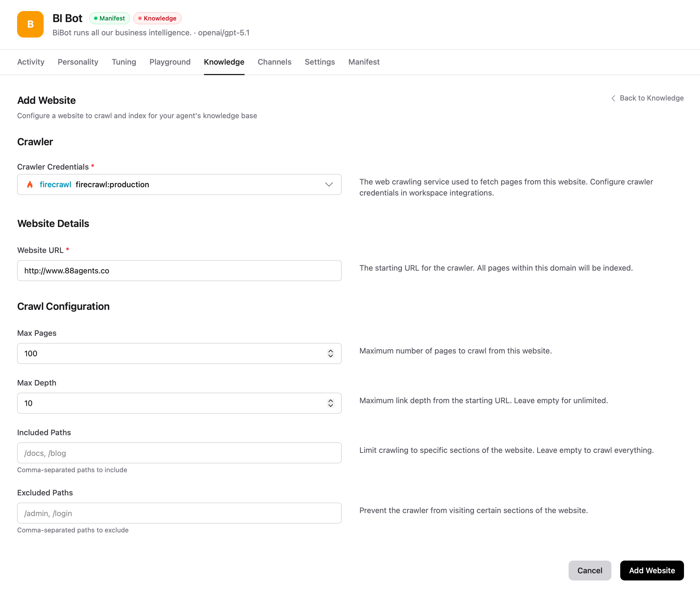Screen dimensions: 700x602
Task: Open the Channels tab
Action: [274, 62]
